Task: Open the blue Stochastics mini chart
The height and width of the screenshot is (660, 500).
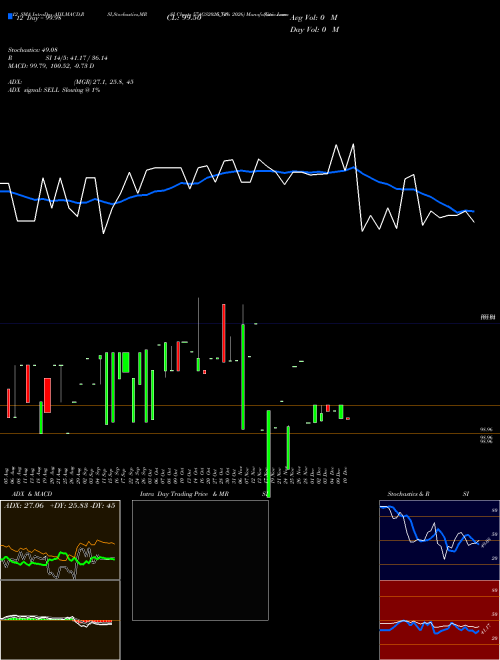Action: coord(439,540)
